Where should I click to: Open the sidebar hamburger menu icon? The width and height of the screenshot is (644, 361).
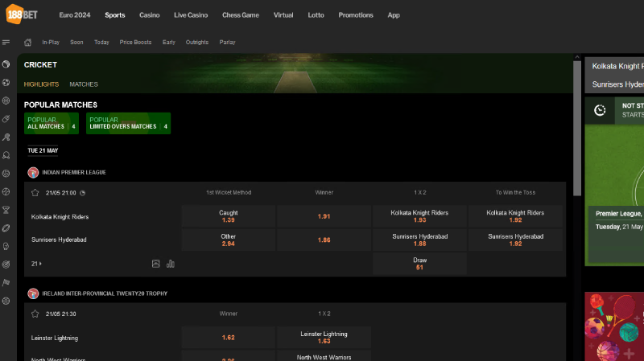pyautogui.click(x=6, y=43)
